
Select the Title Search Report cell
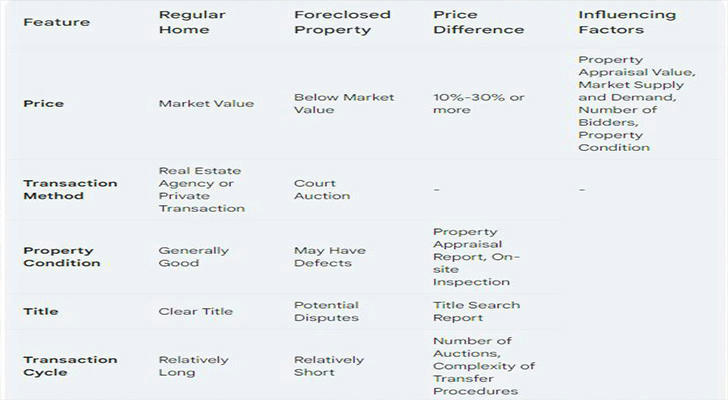(476, 311)
